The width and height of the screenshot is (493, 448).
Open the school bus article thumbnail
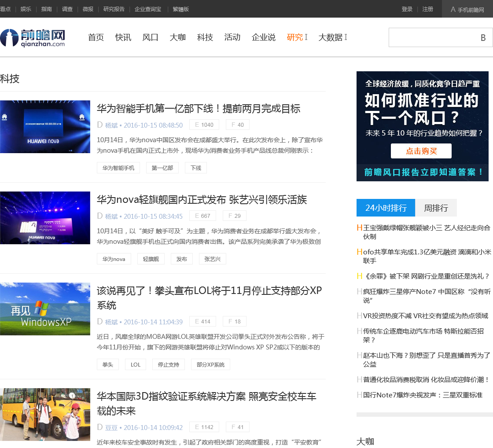click(x=45, y=415)
